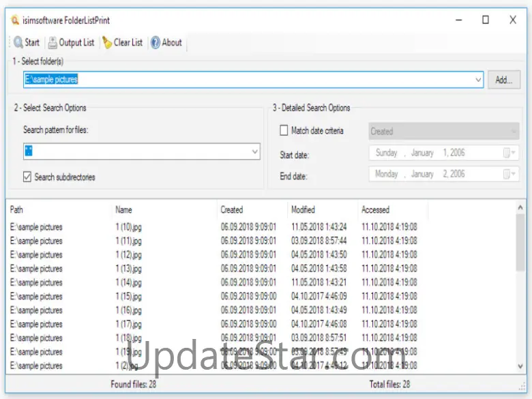Click the Clear List toolbar label

point(128,42)
